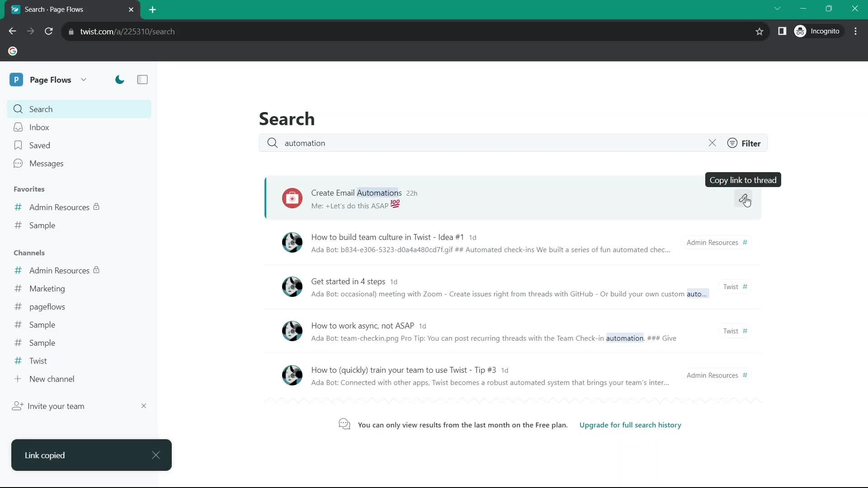
Task: Click the Invite your team dismiss button
Action: pyautogui.click(x=143, y=406)
